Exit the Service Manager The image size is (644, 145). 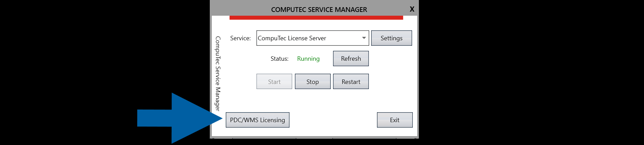coord(395,120)
